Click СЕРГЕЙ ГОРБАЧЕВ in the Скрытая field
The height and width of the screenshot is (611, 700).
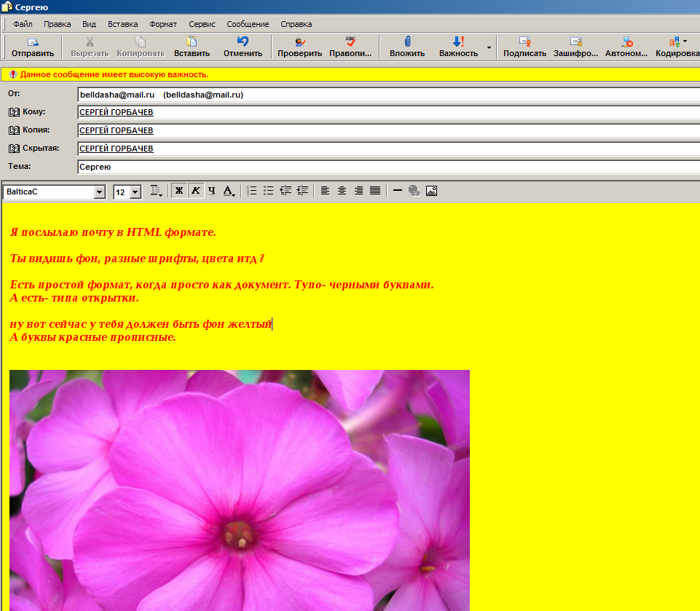tap(116, 149)
